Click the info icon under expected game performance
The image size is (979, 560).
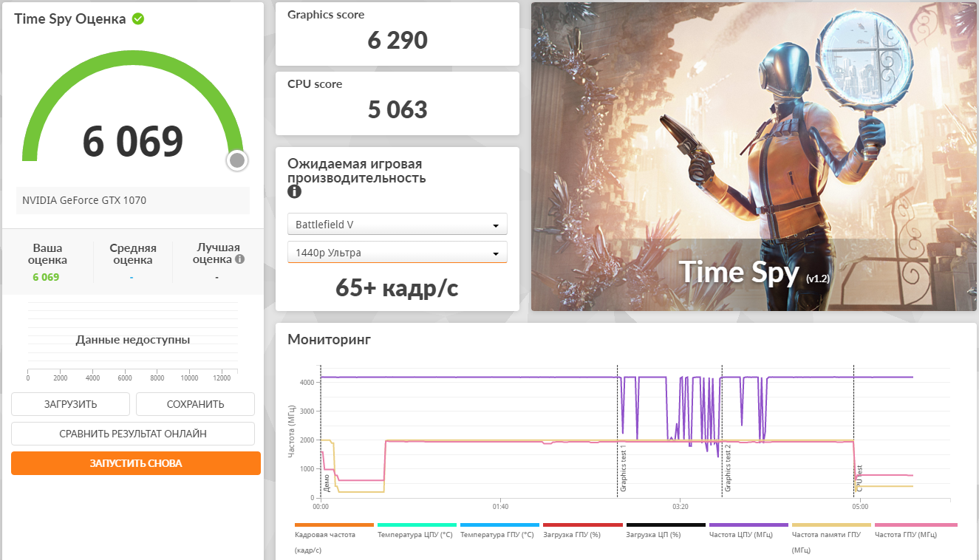pyautogui.click(x=294, y=192)
